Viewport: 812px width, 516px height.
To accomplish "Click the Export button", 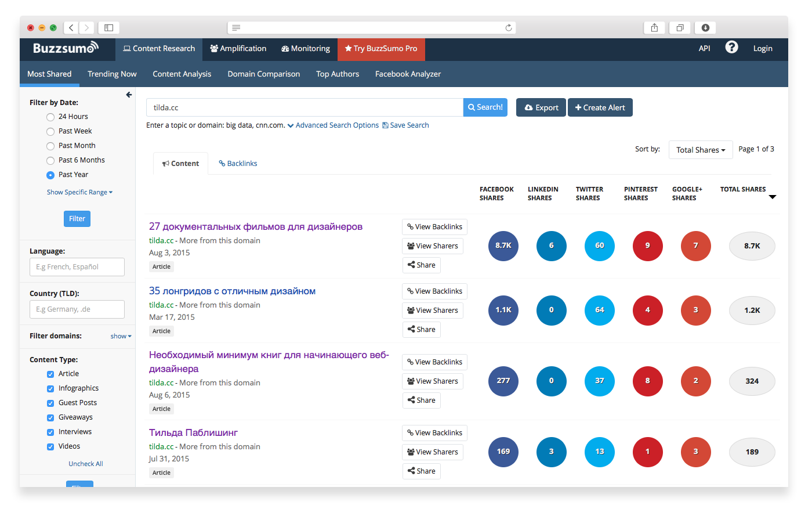I will pyautogui.click(x=541, y=107).
